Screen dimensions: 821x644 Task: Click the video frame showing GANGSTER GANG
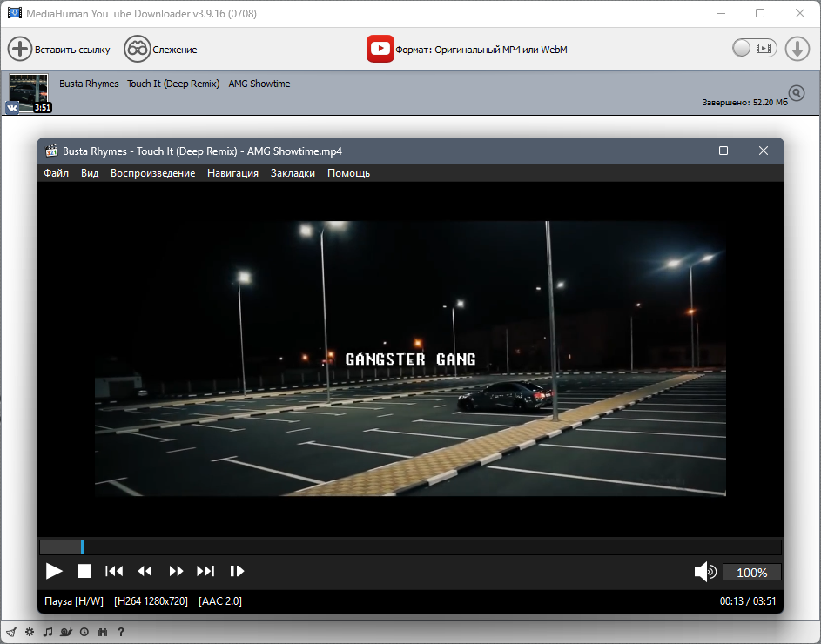pos(410,359)
